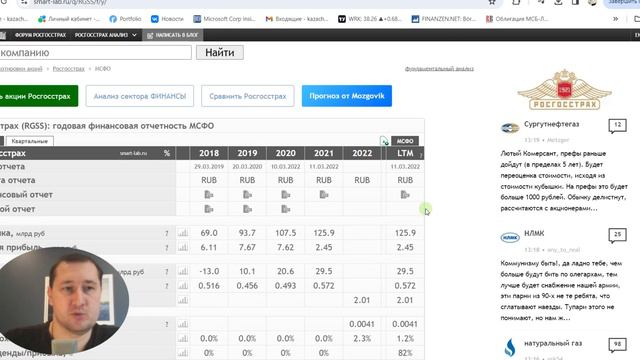Click the Росгосстрах winged emblem logo

[564, 90]
